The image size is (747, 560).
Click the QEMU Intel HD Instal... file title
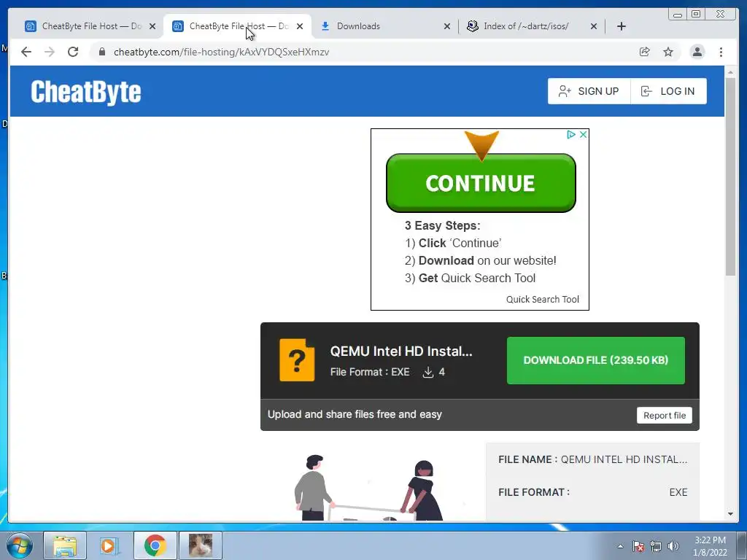[x=401, y=351]
